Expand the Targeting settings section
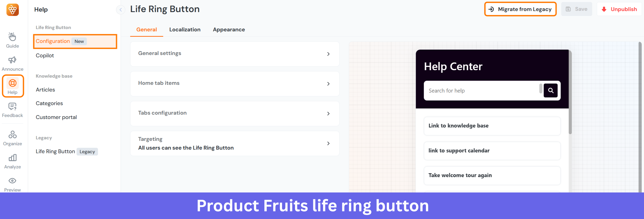This screenshot has height=219, width=644. point(235,143)
